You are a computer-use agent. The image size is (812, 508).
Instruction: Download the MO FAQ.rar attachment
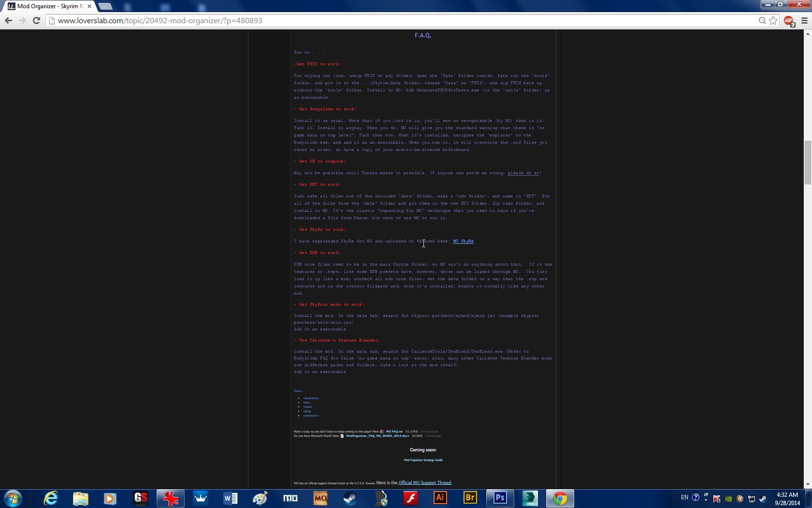click(394, 432)
